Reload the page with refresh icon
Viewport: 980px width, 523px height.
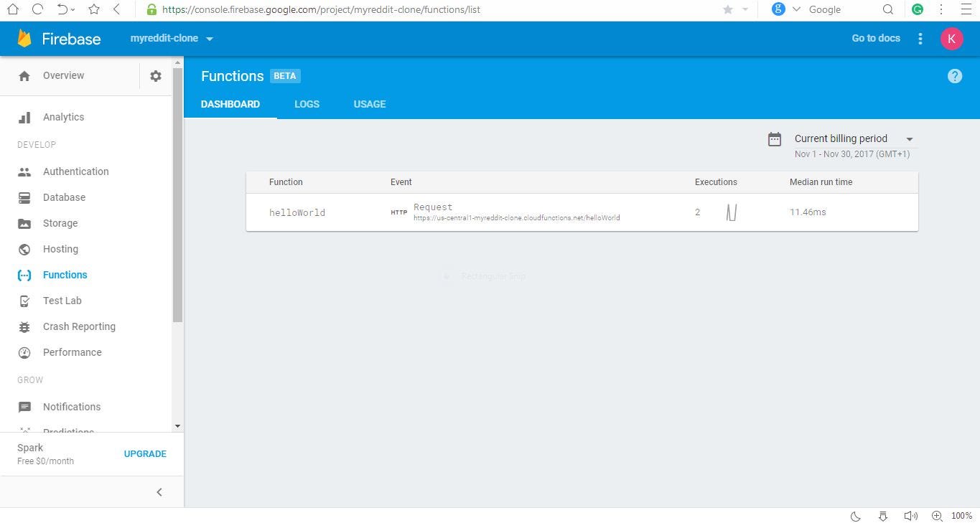pos(37,9)
